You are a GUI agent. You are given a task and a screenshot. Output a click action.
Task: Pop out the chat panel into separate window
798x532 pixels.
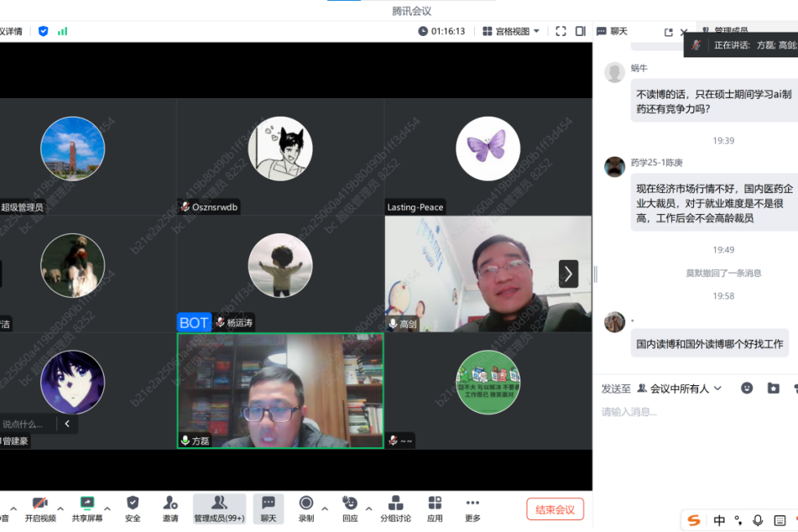tap(669, 32)
